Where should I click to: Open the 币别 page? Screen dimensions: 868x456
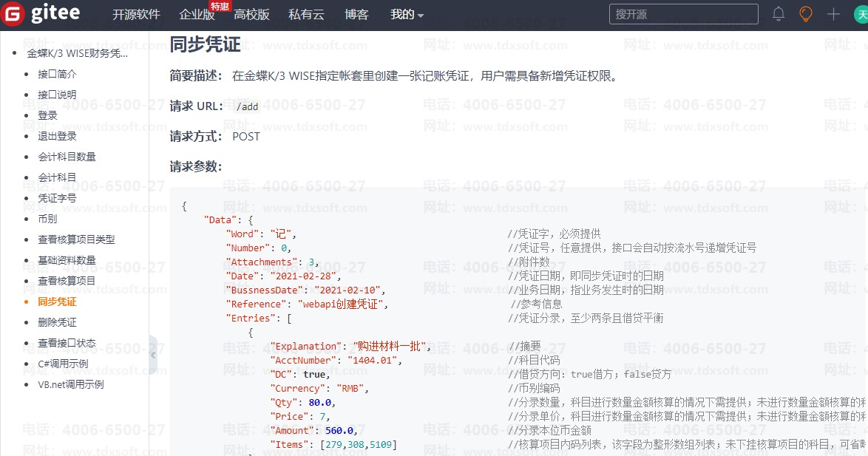pos(47,219)
